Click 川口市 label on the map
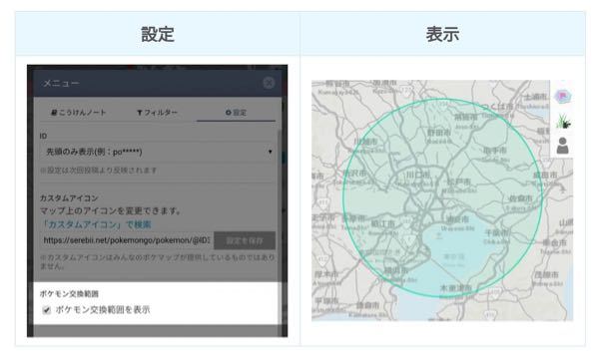This screenshot has width=599, height=364. point(417,175)
